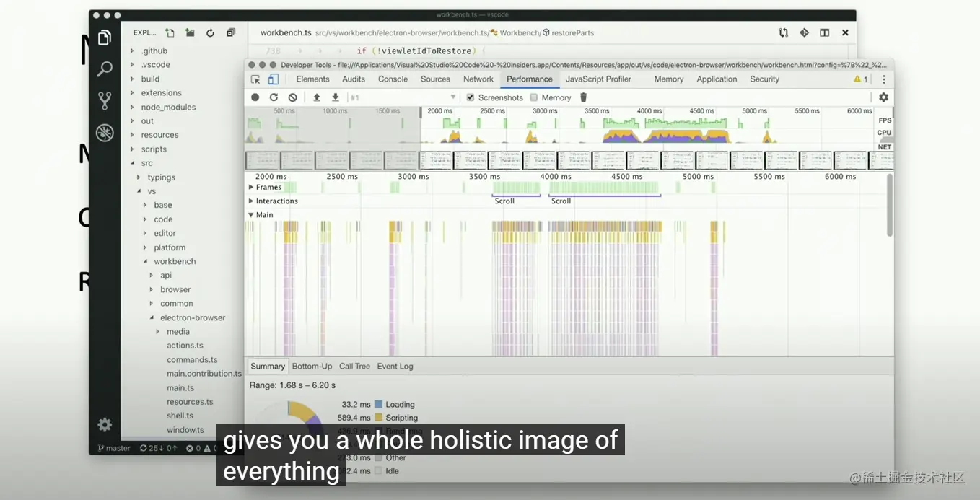Viewport: 980px width, 500px height.
Task: Open Search view in VS Code activity bar
Action: click(x=105, y=69)
